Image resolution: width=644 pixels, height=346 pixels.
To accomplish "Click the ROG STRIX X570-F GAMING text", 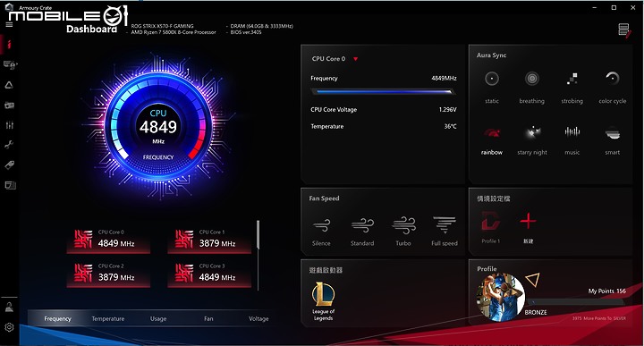I will (162, 26).
